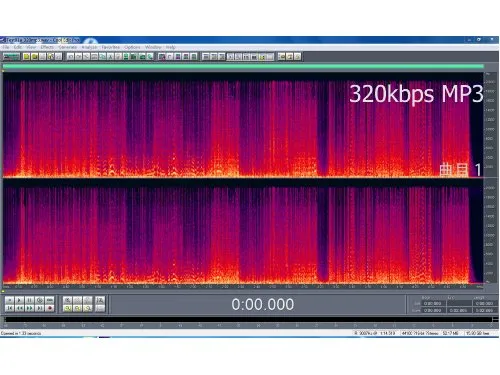This screenshot has height=375, width=500.
Task: Jump to beginning of the file
Action: 10,308
